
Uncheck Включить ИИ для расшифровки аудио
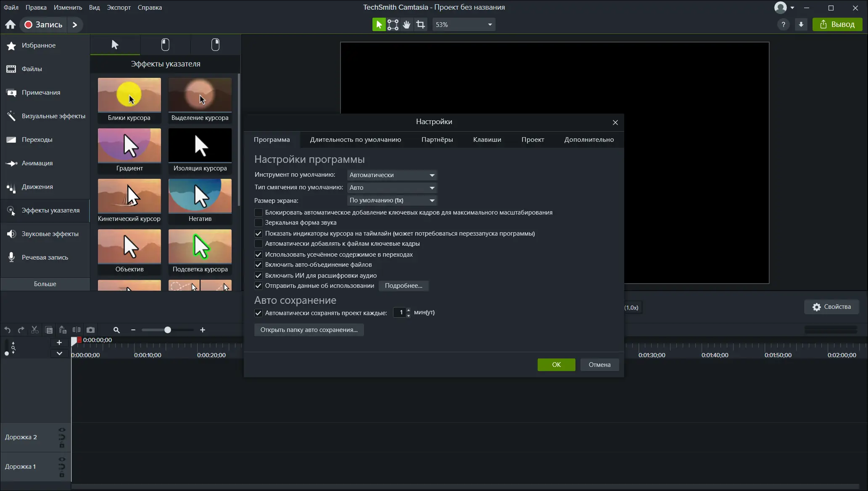259,276
